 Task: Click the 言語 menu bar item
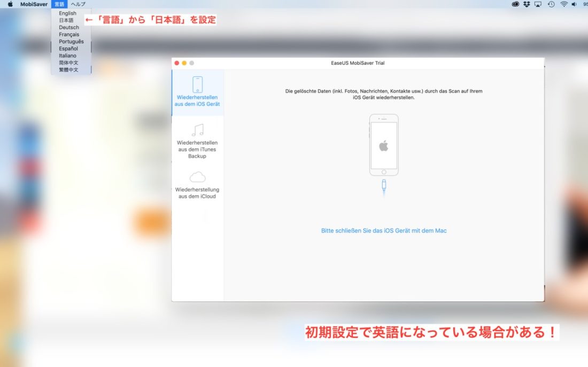pos(59,4)
